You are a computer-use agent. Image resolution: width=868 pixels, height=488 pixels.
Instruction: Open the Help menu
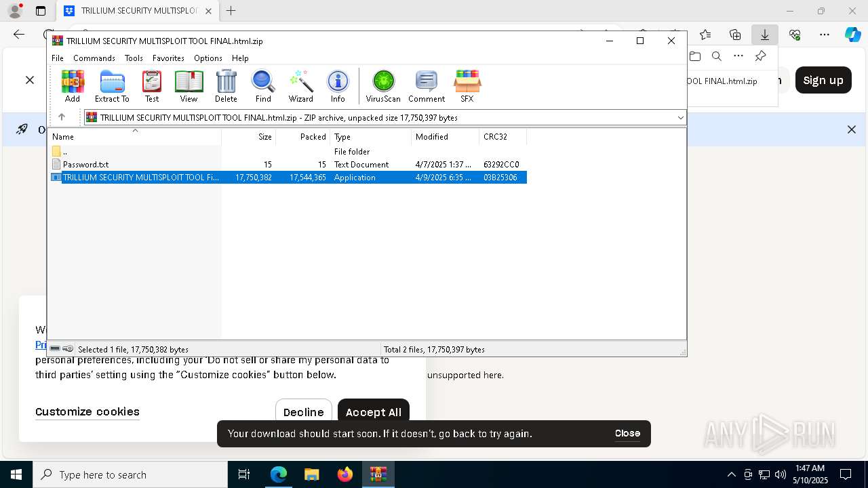pyautogui.click(x=240, y=58)
